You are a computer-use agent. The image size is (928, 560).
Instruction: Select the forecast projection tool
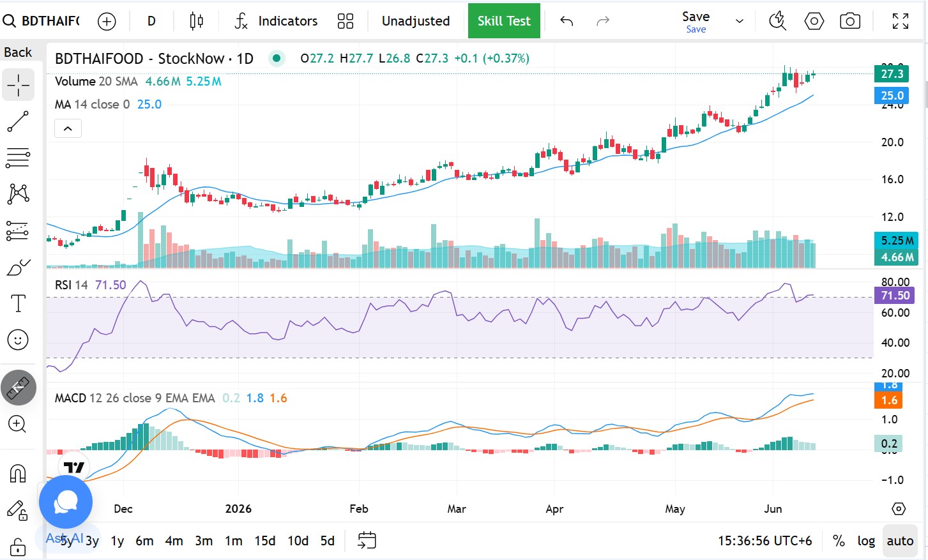(18, 231)
